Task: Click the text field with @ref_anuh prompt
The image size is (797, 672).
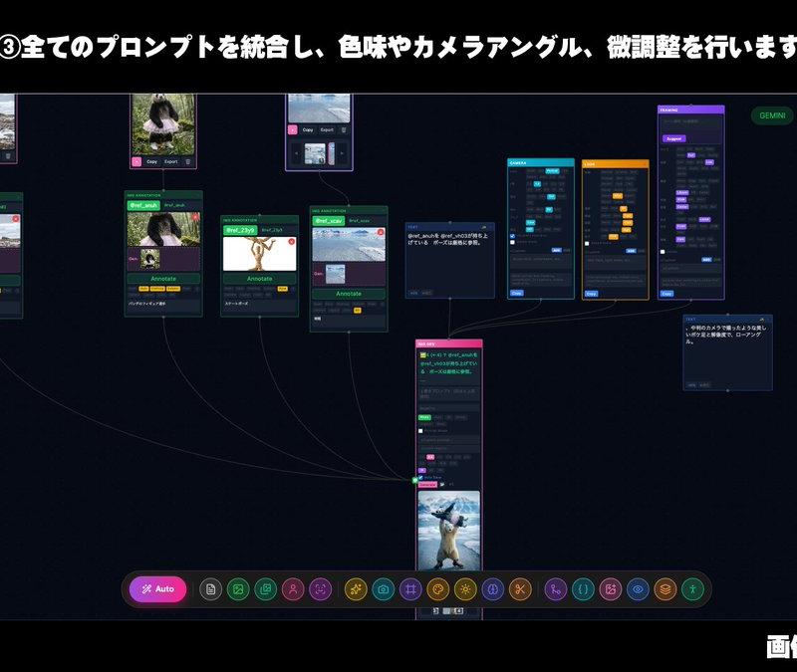Action: click(450, 261)
